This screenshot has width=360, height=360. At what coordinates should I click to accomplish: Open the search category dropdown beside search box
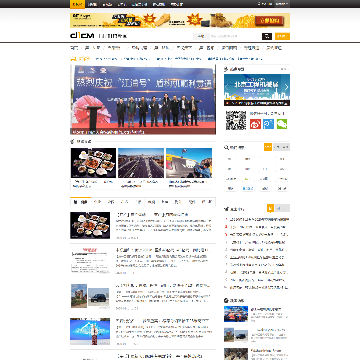click(x=201, y=36)
